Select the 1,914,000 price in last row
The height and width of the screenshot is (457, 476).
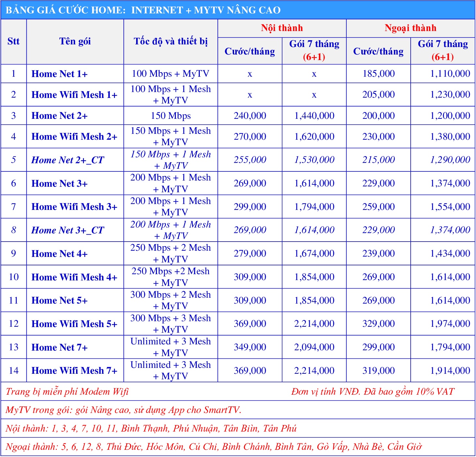point(450,370)
